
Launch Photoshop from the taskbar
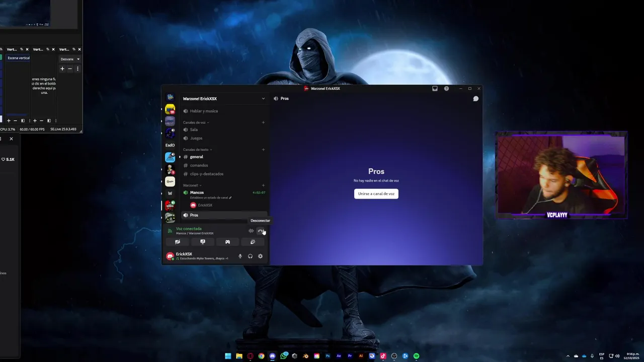tap(328, 356)
